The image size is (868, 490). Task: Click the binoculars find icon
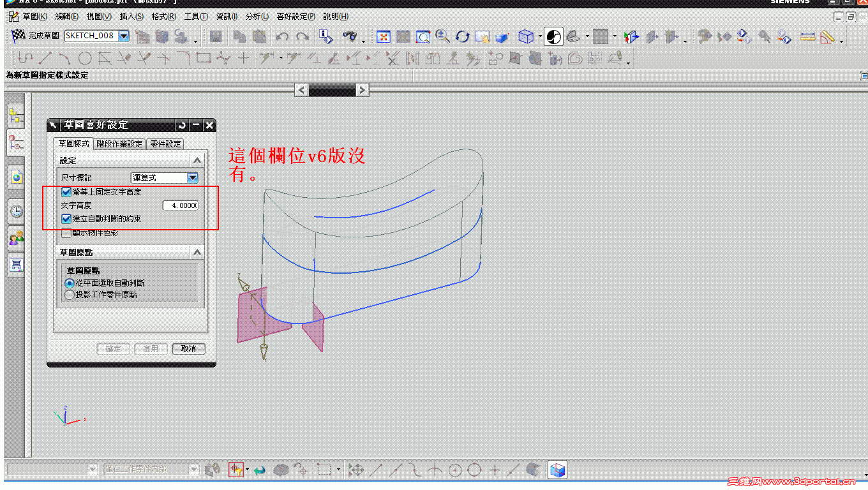(x=350, y=36)
